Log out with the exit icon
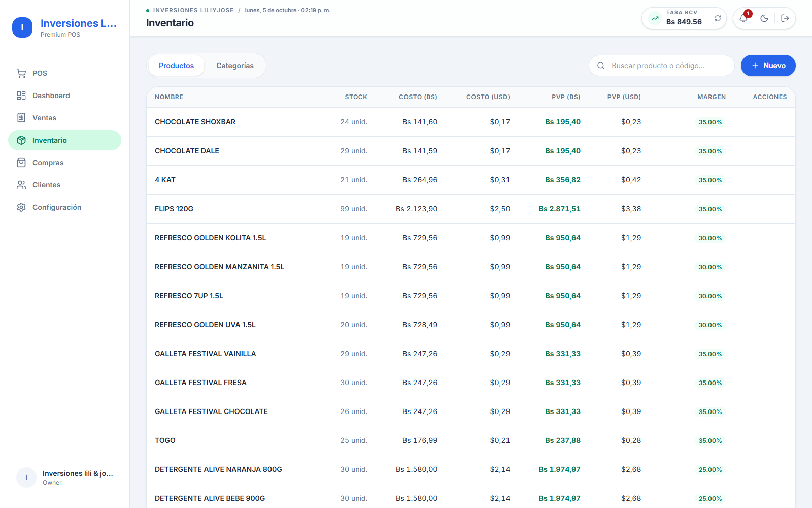812x508 pixels. (x=785, y=18)
